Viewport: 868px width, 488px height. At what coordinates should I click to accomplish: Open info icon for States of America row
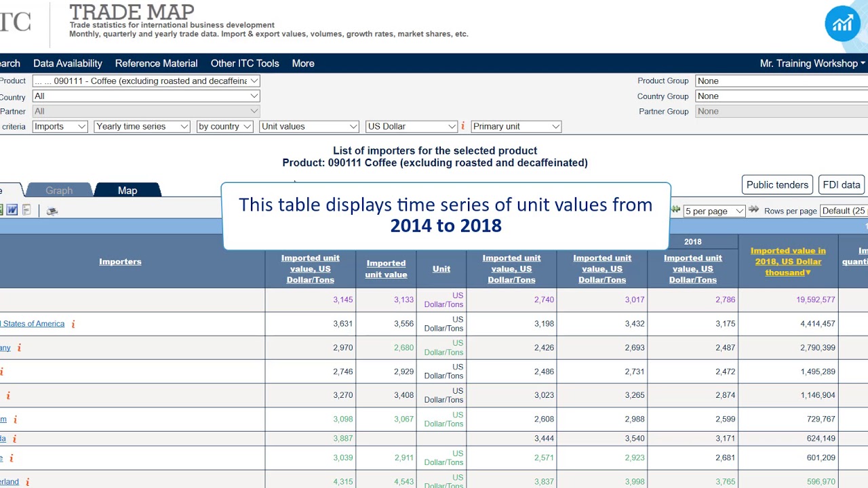(73, 324)
